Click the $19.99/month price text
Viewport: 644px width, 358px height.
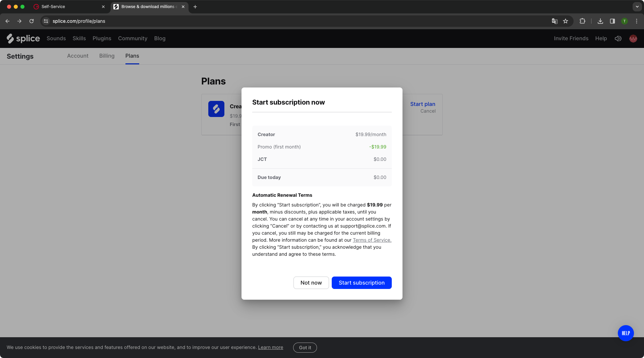[371, 134]
